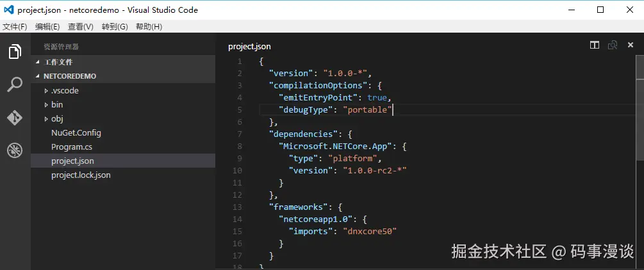This screenshot has width=644, height=270.
Task: Click the "1.0.0-rc2-*" version value
Action: click(375, 170)
